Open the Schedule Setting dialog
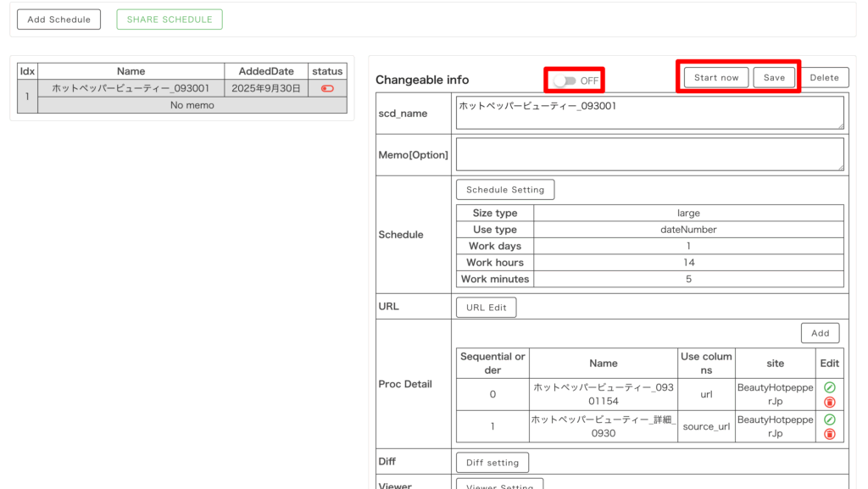868x489 pixels. 505,190
